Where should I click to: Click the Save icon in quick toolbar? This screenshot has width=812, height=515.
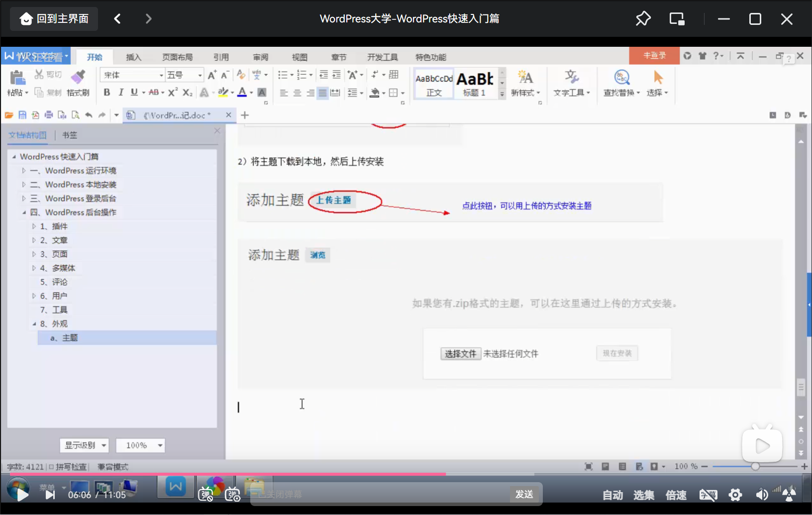[x=22, y=115]
